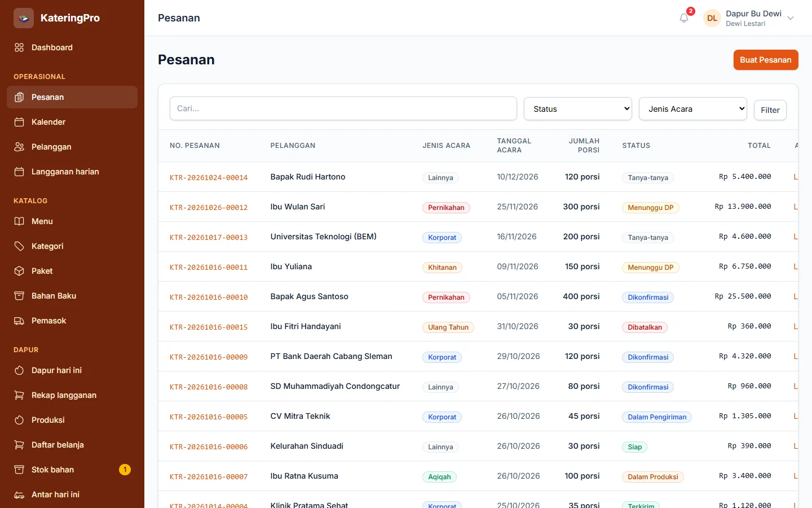Click the Aqiqah event type badge
The image size is (812, 508).
click(x=439, y=477)
